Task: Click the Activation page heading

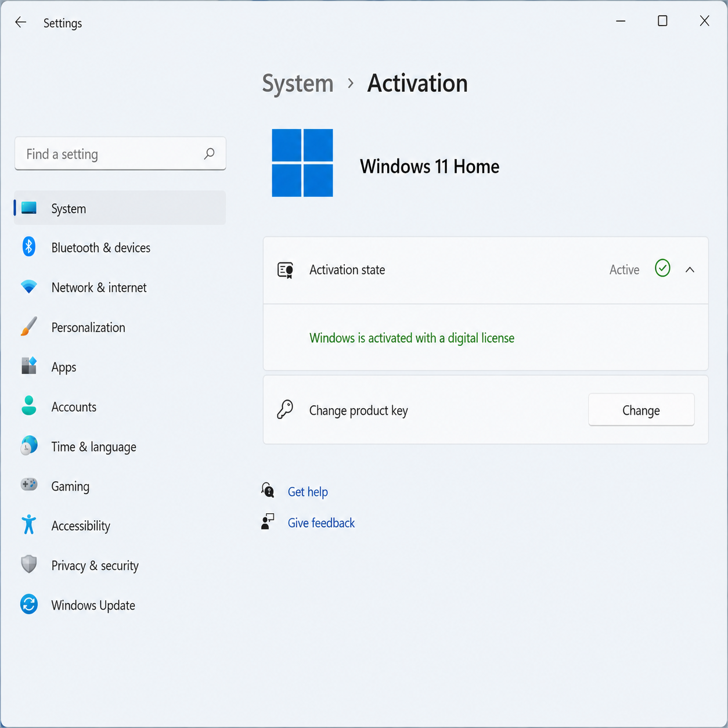Action: click(417, 83)
